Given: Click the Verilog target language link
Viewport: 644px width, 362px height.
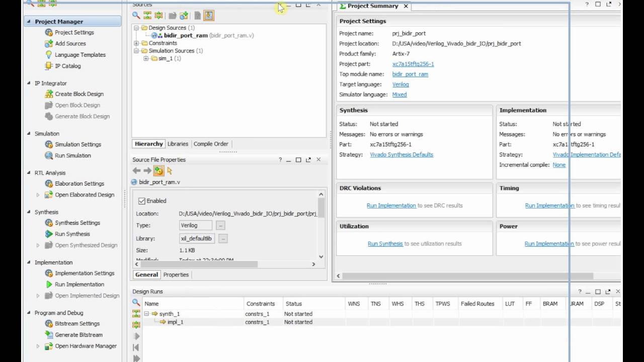Looking at the screenshot, I should coord(400,84).
